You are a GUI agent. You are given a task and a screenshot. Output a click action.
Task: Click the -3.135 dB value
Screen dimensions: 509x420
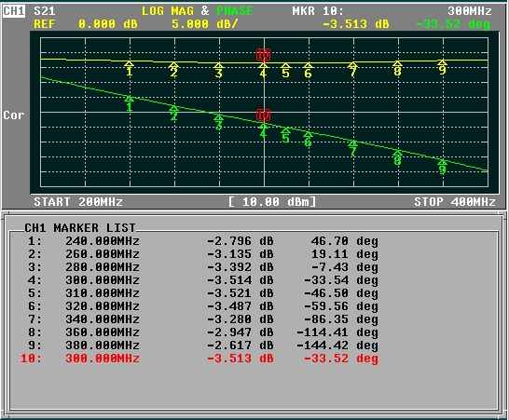pyautogui.click(x=241, y=254)
